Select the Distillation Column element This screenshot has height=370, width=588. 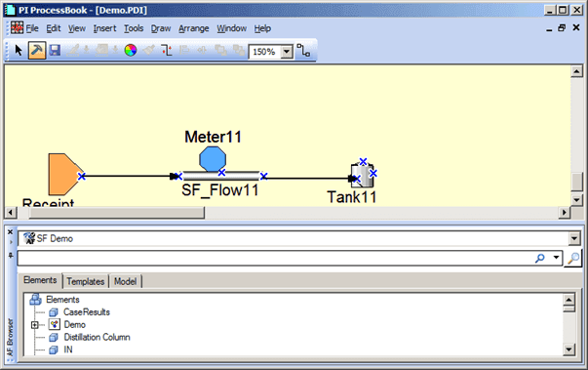tap(97, 337)
